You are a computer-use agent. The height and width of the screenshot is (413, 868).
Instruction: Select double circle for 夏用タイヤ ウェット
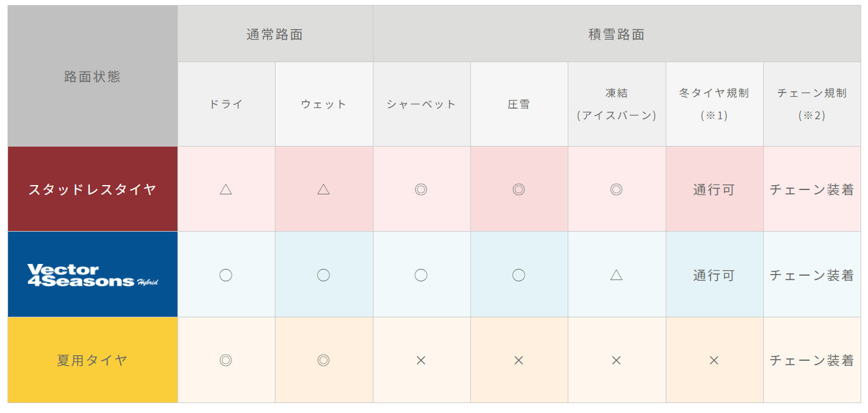coord(323,360)
